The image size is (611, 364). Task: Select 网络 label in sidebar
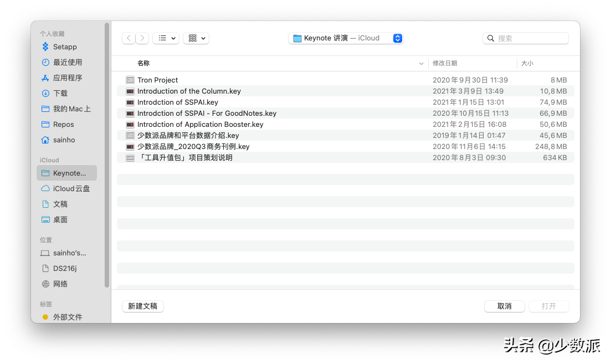pos(60,284)
